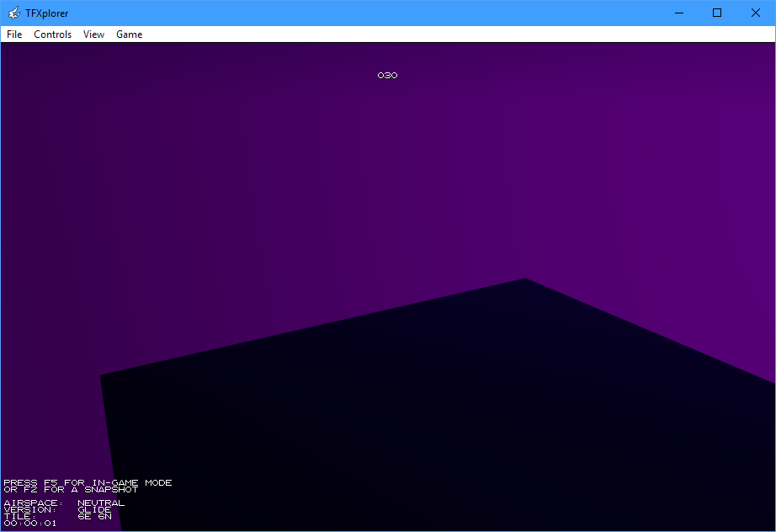Open the View menu
The image size is (776, 532).
click(x=93, y=35)
